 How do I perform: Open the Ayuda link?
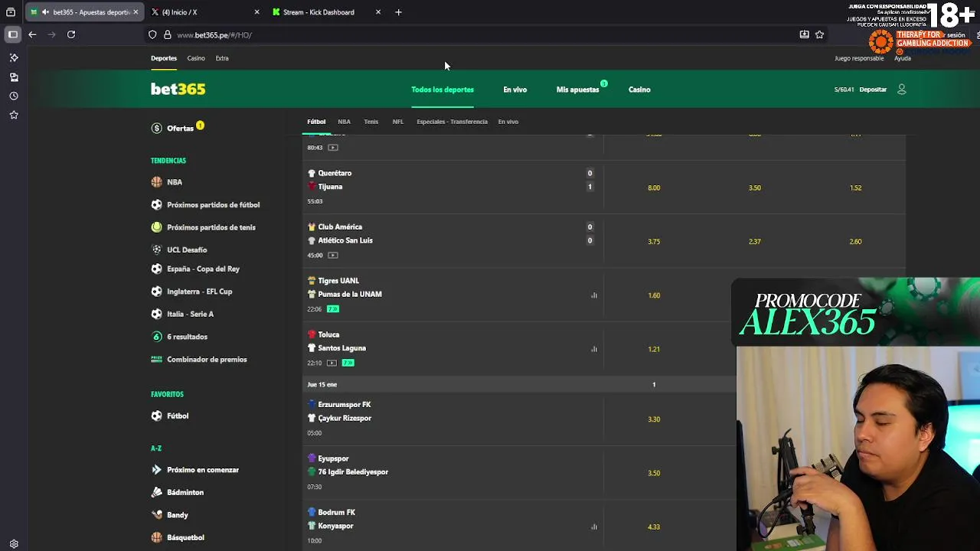point(903,58)
